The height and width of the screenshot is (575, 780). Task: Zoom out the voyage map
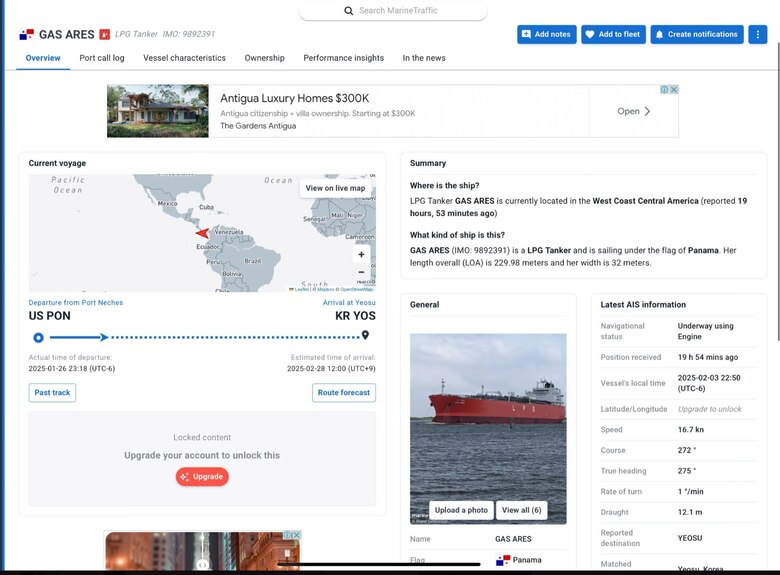pos(361,272)
